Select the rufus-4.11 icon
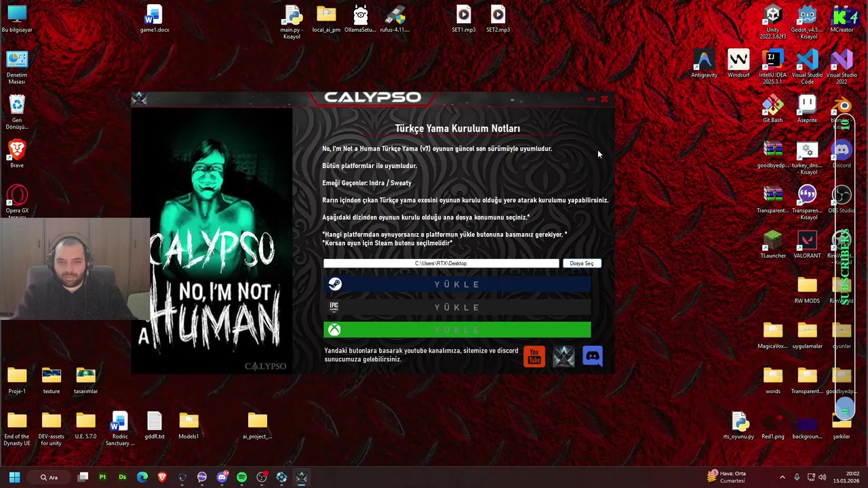This screenshot has height=488, width=868. (x=395, y=20)
